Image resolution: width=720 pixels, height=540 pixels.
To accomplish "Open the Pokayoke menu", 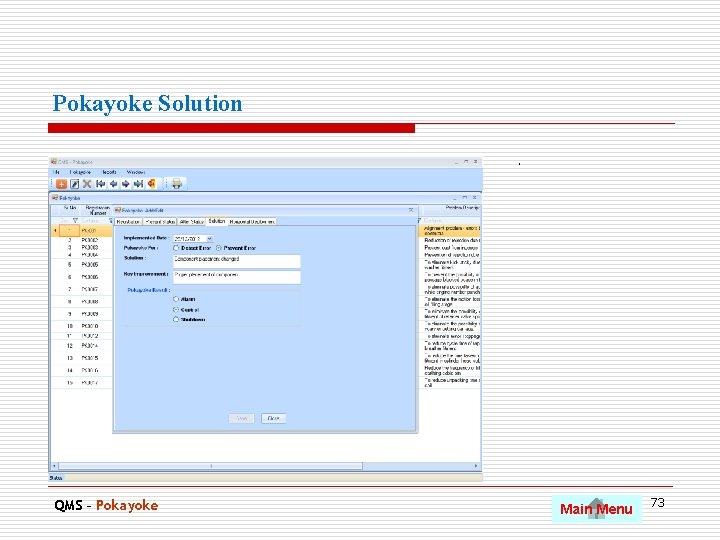I will pyautogui.click(x=80, y=172).
